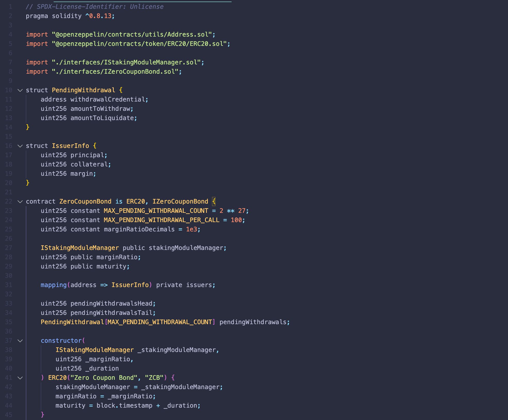The image size is (508, 420).
Task: Click the field 'collateral' on line 18
Action: [x=89, y=164]
